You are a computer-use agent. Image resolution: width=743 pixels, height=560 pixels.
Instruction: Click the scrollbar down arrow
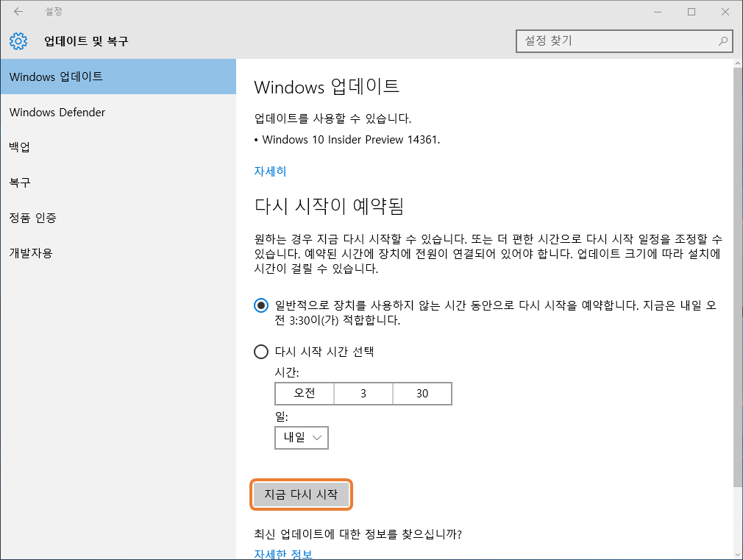(x=737, y=555)
